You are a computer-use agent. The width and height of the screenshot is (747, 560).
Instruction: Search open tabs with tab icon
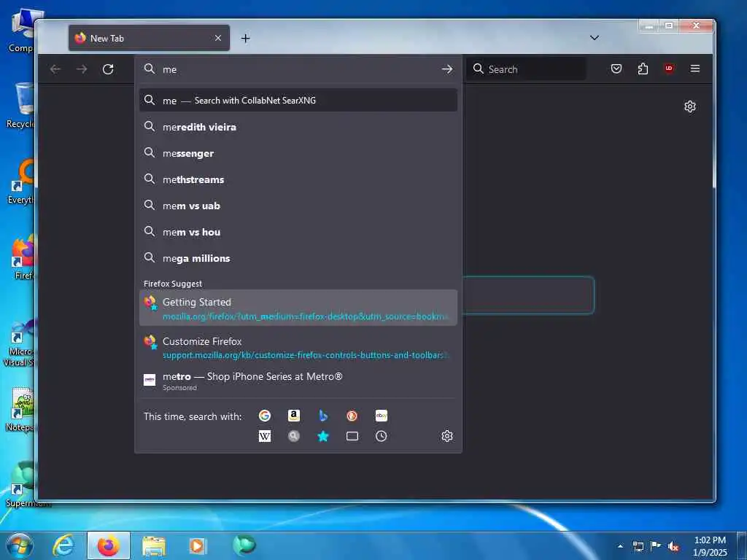click(352, 436)
